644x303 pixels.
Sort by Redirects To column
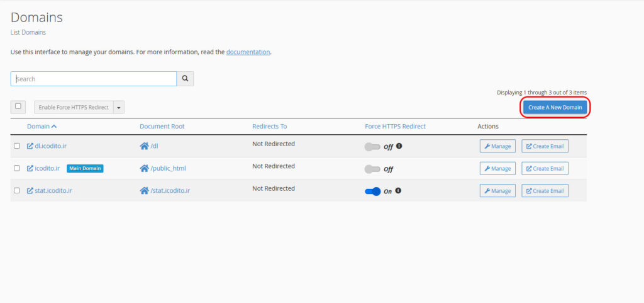(x=269, y=126)
